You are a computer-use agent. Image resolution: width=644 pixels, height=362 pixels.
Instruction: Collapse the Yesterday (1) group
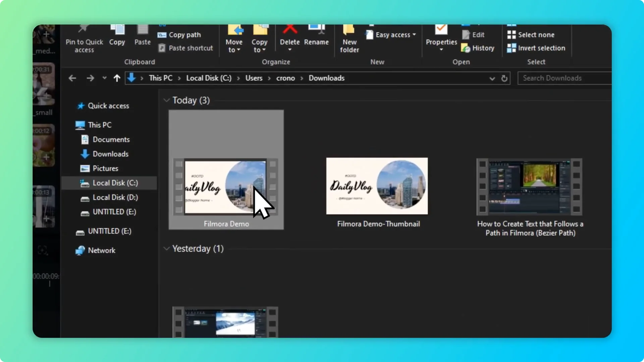166,249
